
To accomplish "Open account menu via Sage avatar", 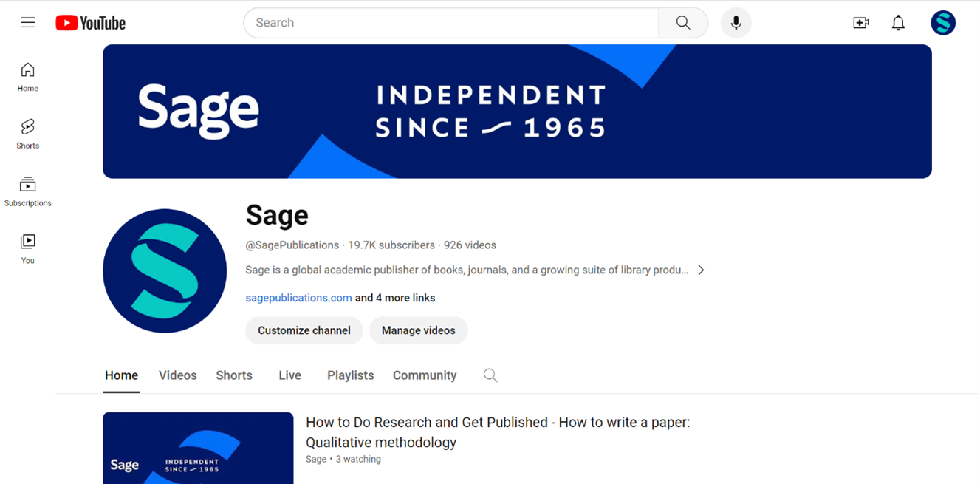I will coord(943,23).
